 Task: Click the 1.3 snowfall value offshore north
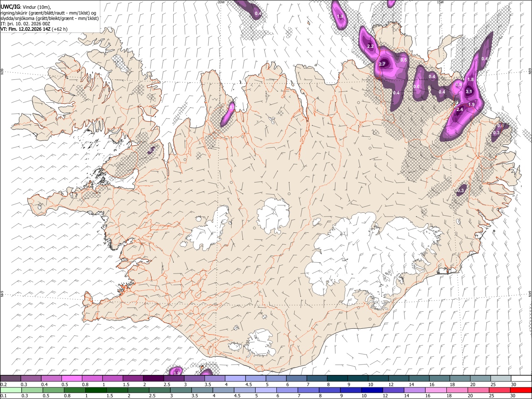coord(340,16)
